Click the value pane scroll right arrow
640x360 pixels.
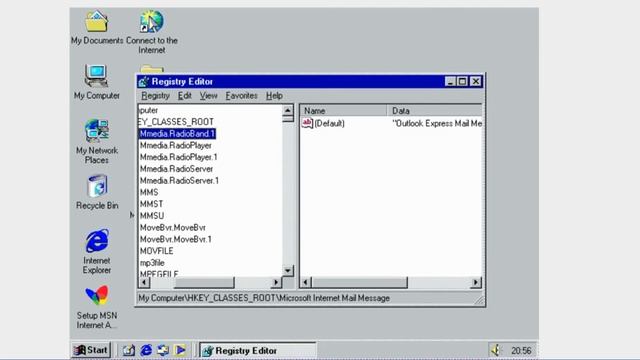pyautogui.click(x=476, y=282)
